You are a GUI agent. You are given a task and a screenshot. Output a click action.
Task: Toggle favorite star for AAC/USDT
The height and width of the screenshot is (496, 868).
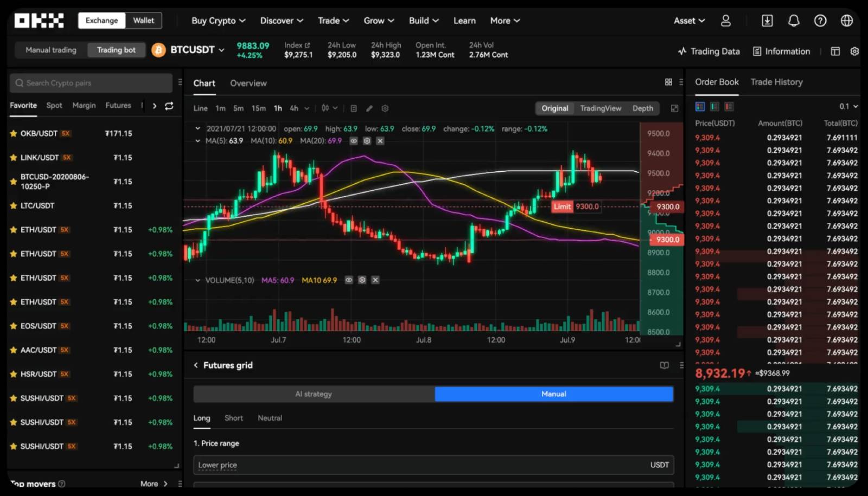tap(14, 350)
